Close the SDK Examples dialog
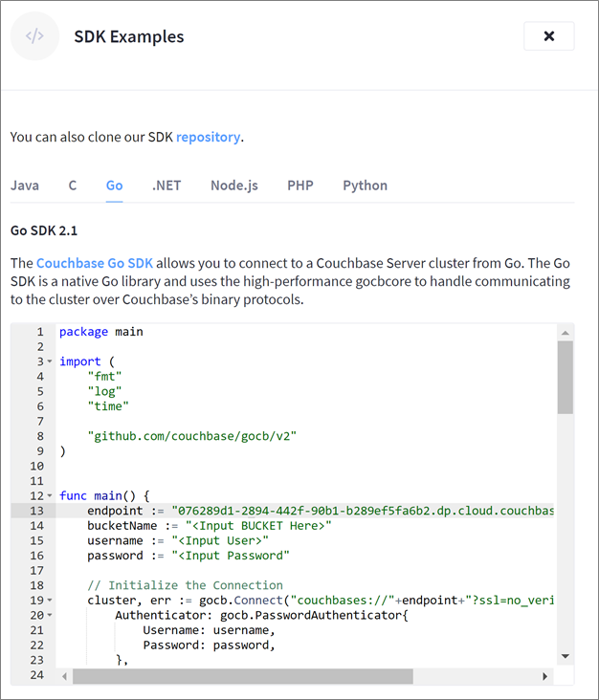Viewport: 599px width, 700px height. (548, 35)
